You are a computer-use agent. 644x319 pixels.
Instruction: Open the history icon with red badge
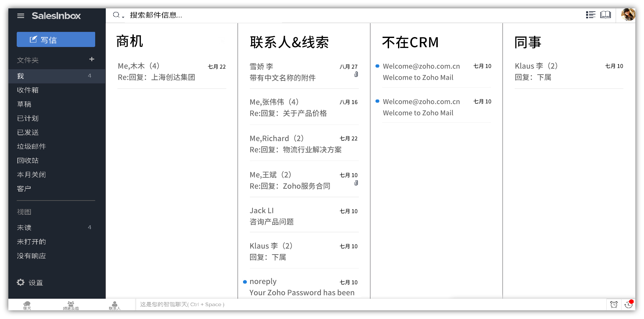(628, 305)
